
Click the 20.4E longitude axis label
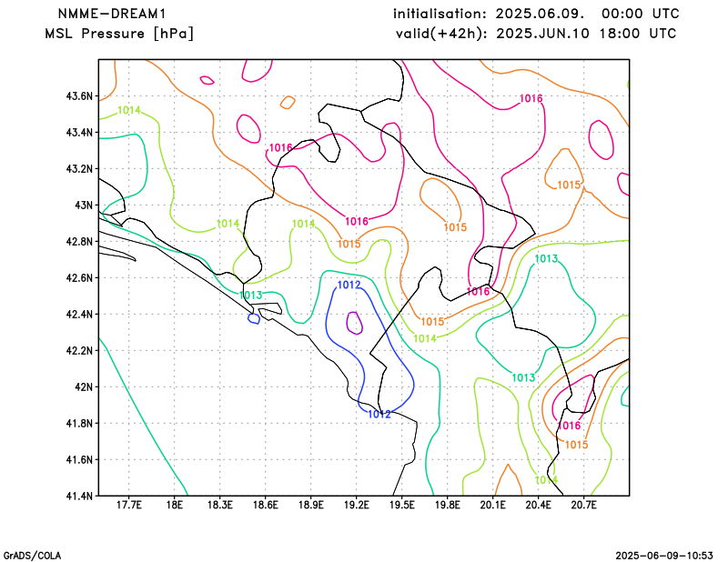tap(539, 505)
